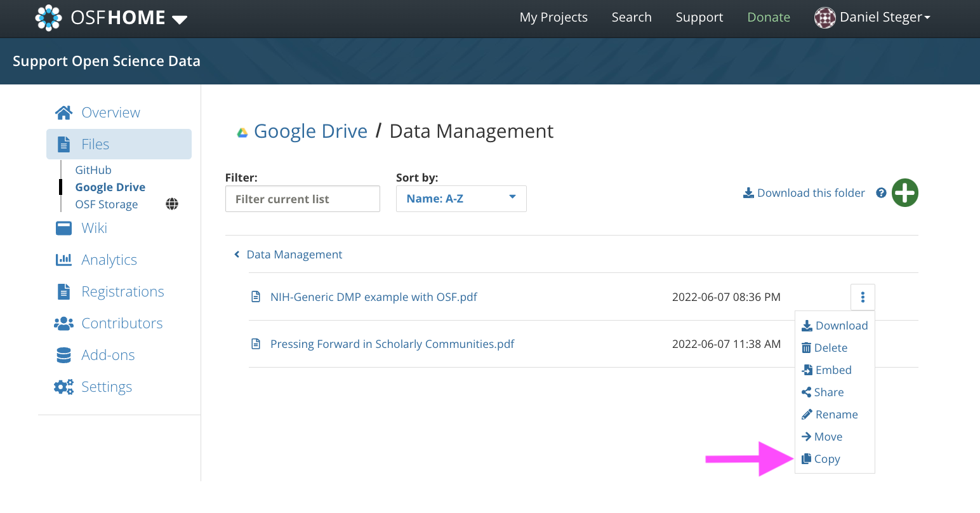Viewport: 980px width, 513px height.
Task: Open Registrations in the sidebar
Action: 122,291
